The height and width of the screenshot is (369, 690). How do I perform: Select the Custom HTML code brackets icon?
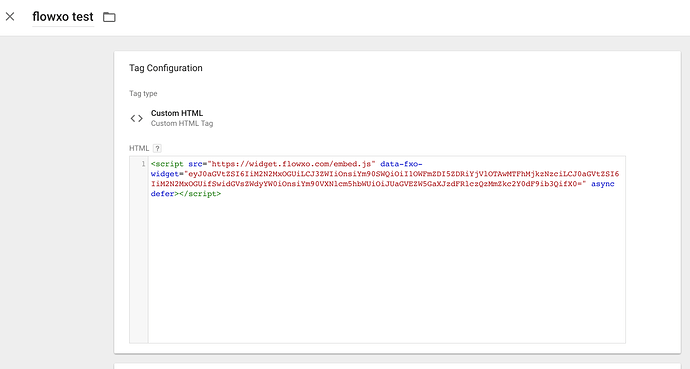pyautogui.click(x=137, y=118)
